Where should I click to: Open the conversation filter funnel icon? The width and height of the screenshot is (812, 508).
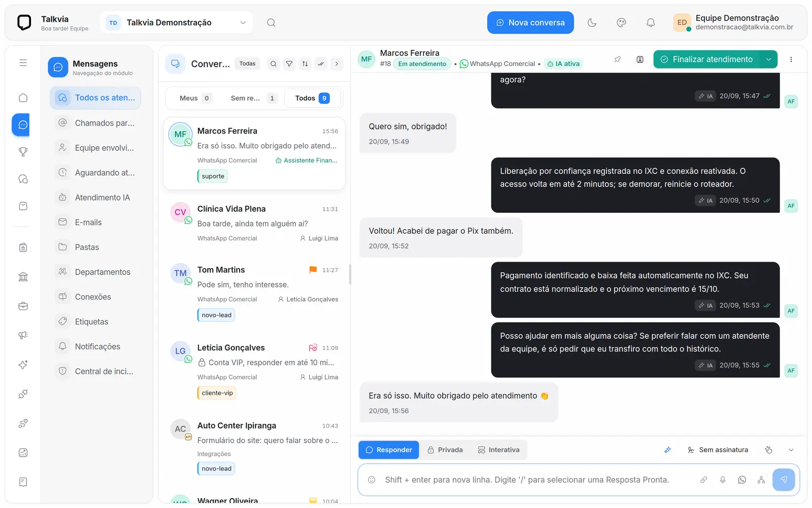[289, 63]
